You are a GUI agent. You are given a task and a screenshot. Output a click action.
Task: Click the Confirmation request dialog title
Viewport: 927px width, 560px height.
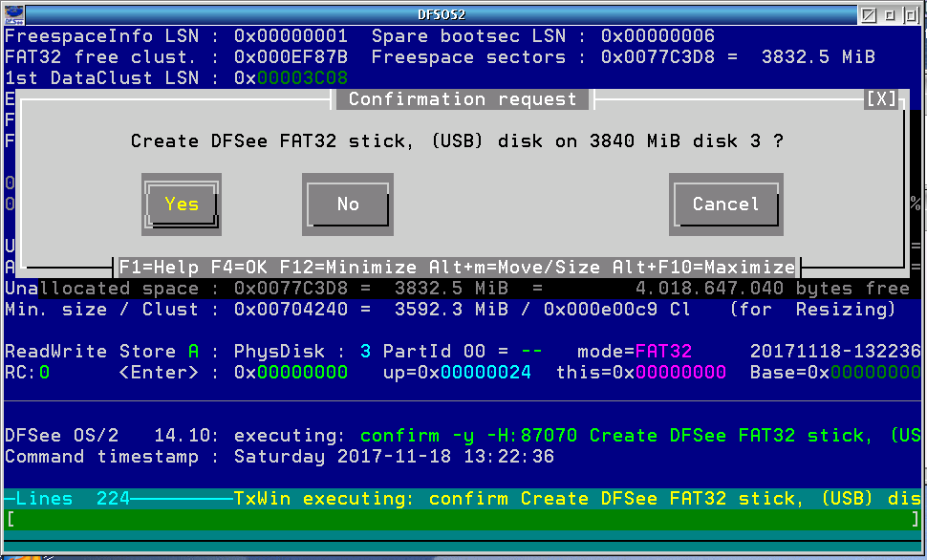[463, 98]
